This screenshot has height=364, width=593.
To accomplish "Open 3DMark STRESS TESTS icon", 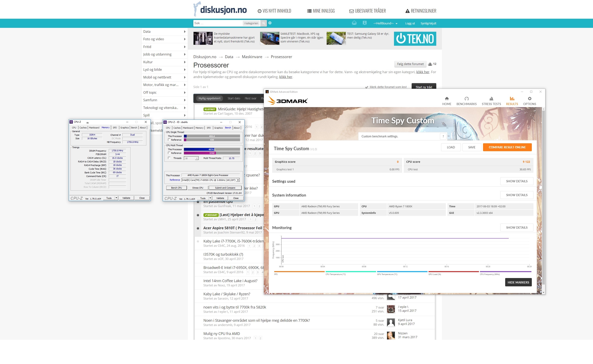I will (491, 98).
